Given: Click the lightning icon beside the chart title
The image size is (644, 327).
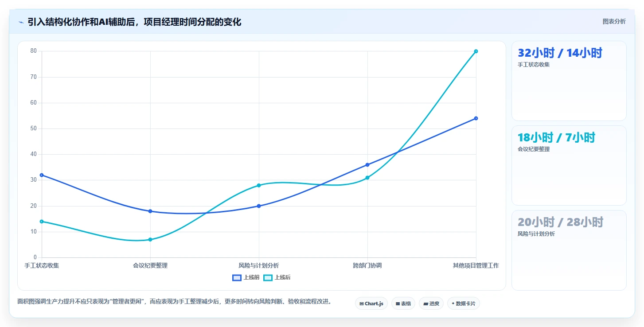Looking at the screenshot, I should point(21,22).
